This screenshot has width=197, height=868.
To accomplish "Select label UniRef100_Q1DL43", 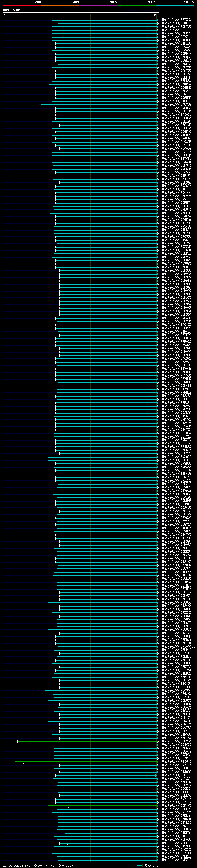I will point(176,843).
